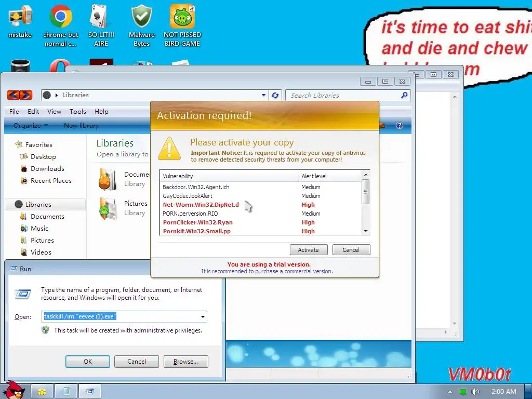Select Pornkit.Win32.Small.pp row
Image resolution: width=532 pixels, height=399 pixels.
coord(260,231)
